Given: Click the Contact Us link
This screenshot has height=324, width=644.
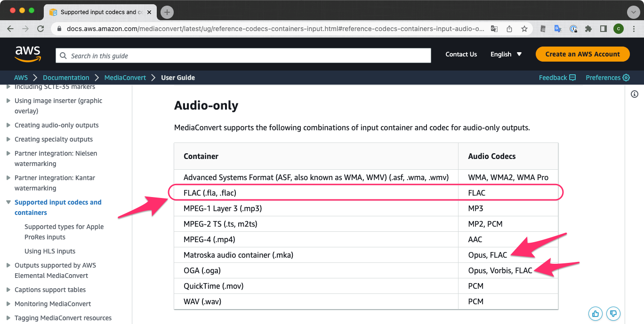Looking at the screenshot, I should pos(461,54).
